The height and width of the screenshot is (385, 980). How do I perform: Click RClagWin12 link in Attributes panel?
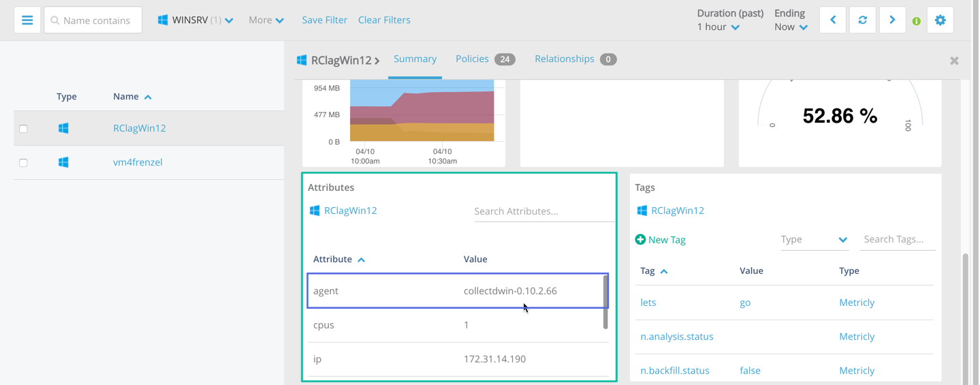[x=351, y=211]
